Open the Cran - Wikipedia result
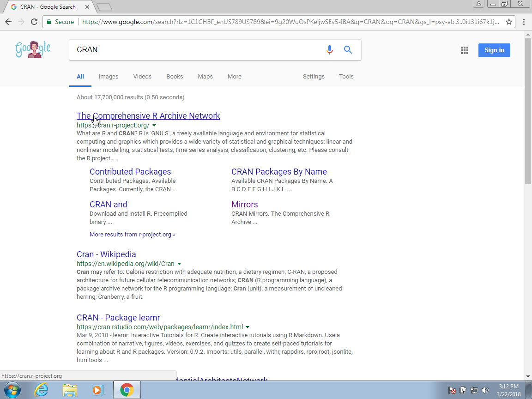532x399 pixels. tap(106, 254)
